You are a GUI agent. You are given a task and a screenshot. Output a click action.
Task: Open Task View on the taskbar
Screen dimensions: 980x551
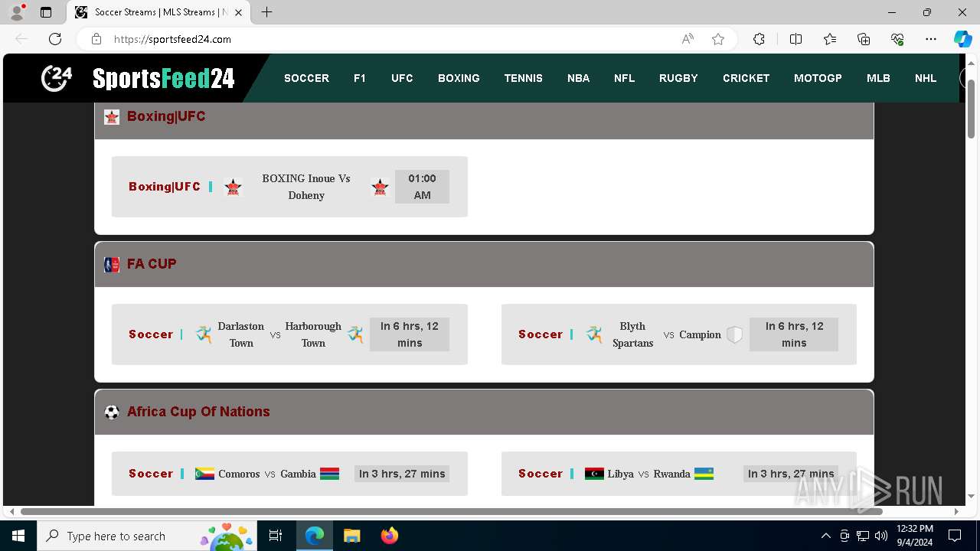[276, 536]
